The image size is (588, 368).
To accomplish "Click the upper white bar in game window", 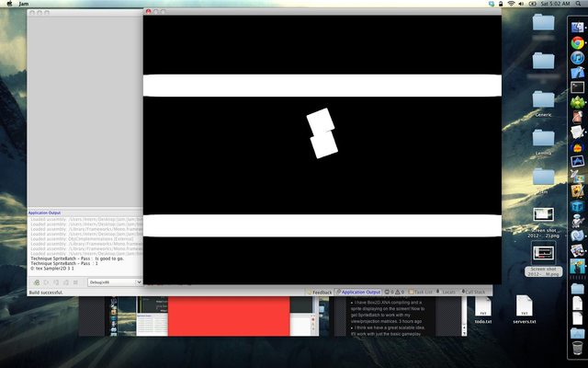I will click(x=322, y=86).
